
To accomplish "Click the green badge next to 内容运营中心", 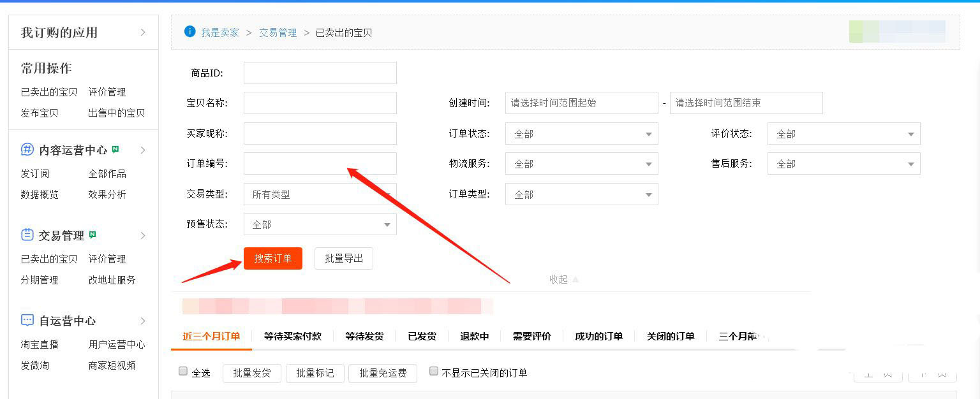I will (x=115, y=149).
